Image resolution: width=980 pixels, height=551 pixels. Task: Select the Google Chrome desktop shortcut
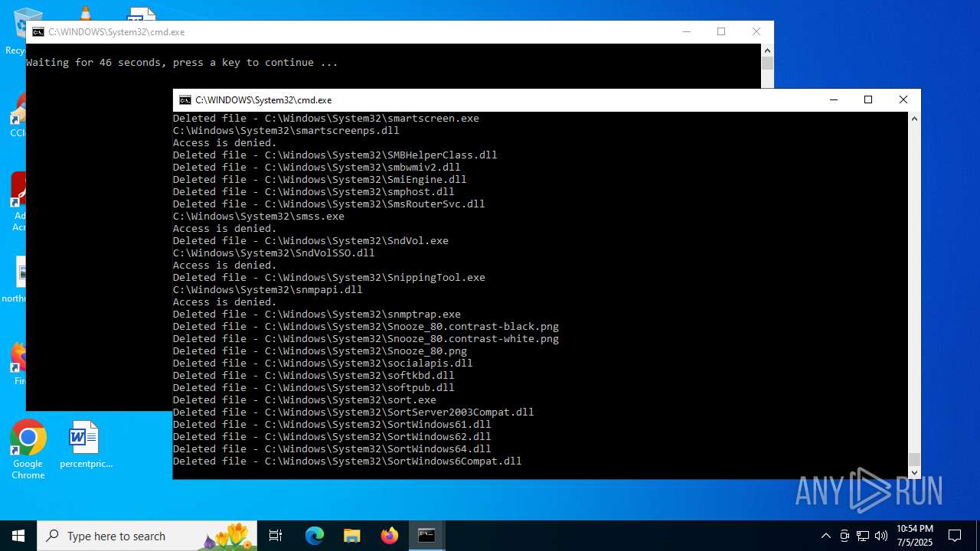tap(28, 450)
